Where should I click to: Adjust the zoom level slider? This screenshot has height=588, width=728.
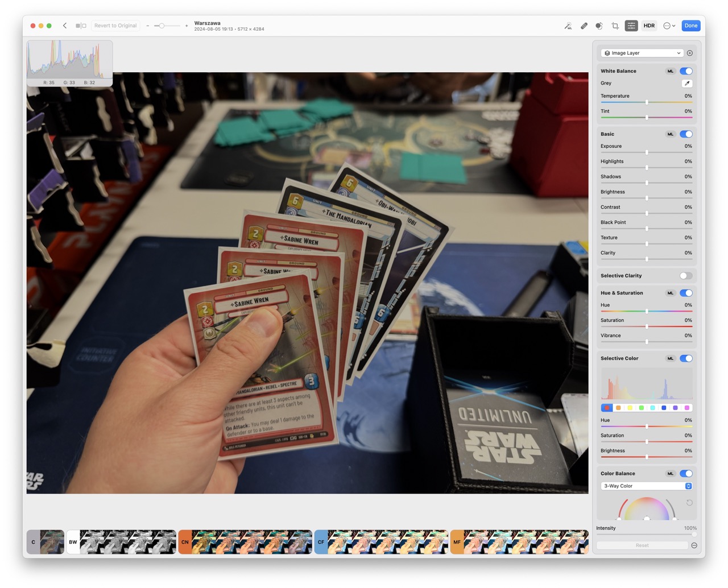point(167,26)
